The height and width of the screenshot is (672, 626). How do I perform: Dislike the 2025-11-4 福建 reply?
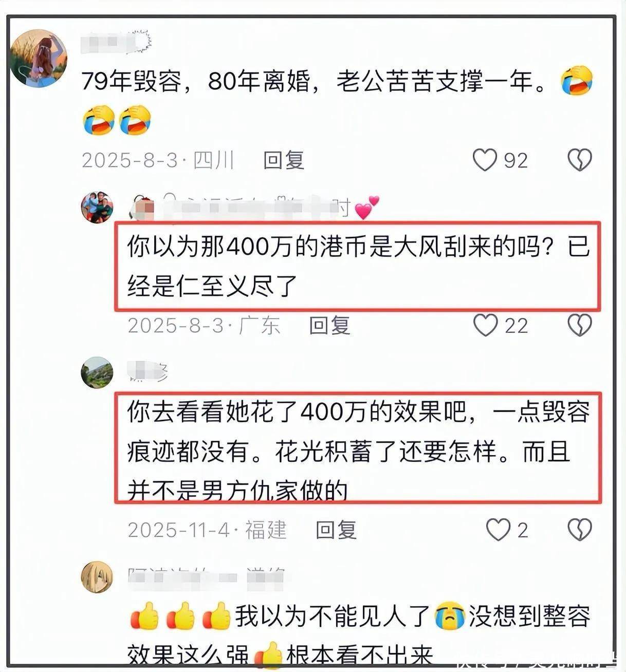tap(579, 530)
